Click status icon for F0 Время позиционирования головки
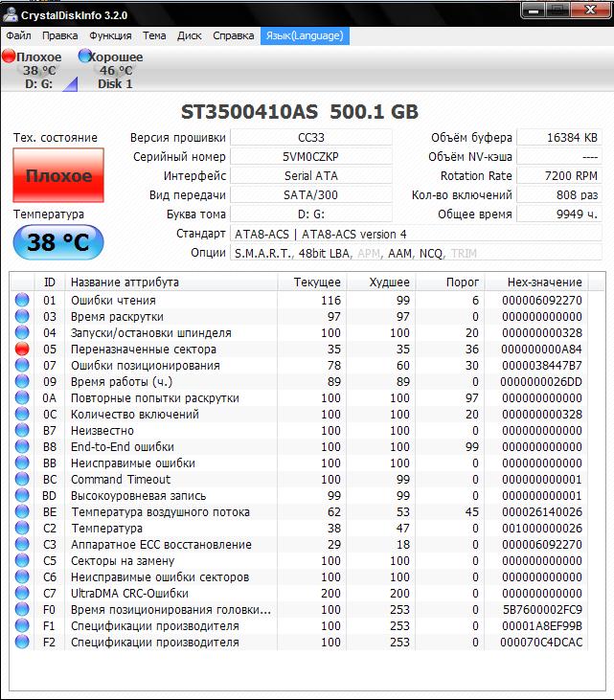This screenshot has height=700, width=614. pyautogui.click(x=22, y=609)
